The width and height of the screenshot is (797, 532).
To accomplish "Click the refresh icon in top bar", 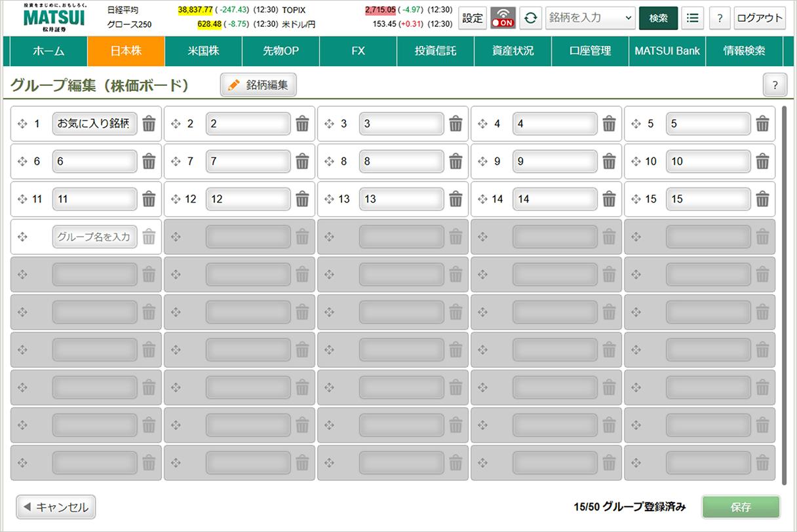I will pos(530,18).
